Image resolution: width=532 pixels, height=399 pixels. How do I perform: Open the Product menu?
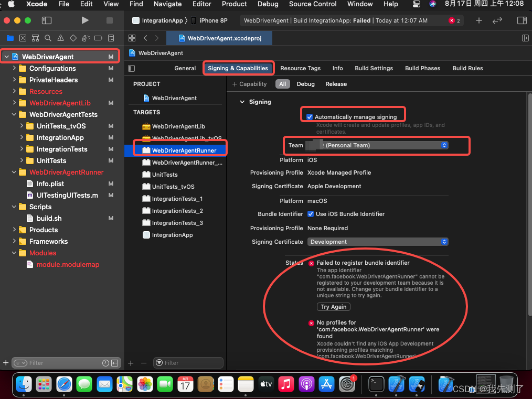coord(234,4)
